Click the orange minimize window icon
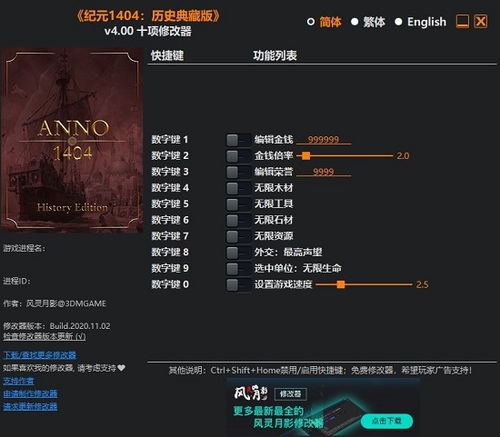 pyautogui.click(x=462, y=22)
